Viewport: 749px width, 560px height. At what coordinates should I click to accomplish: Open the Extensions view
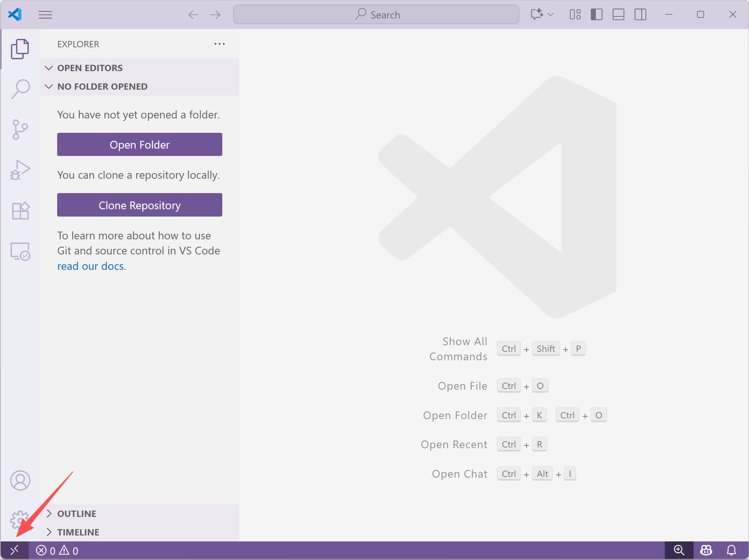[x=20, y=211]
